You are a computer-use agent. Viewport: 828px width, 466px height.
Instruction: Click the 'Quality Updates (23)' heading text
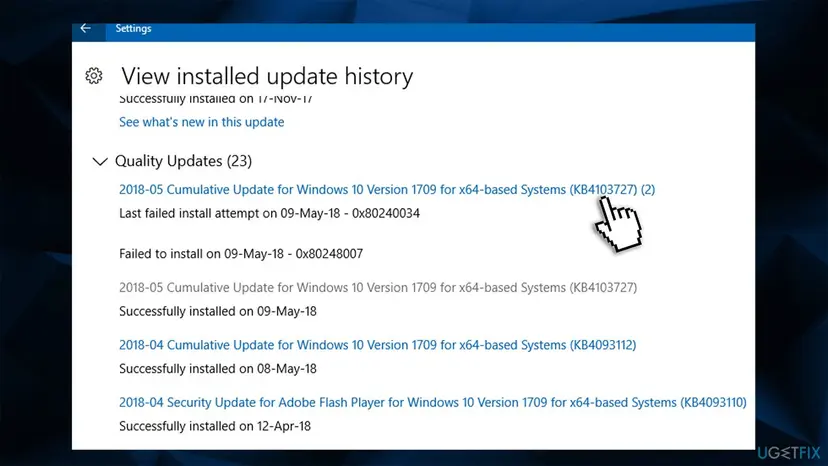tap(183, 161)
